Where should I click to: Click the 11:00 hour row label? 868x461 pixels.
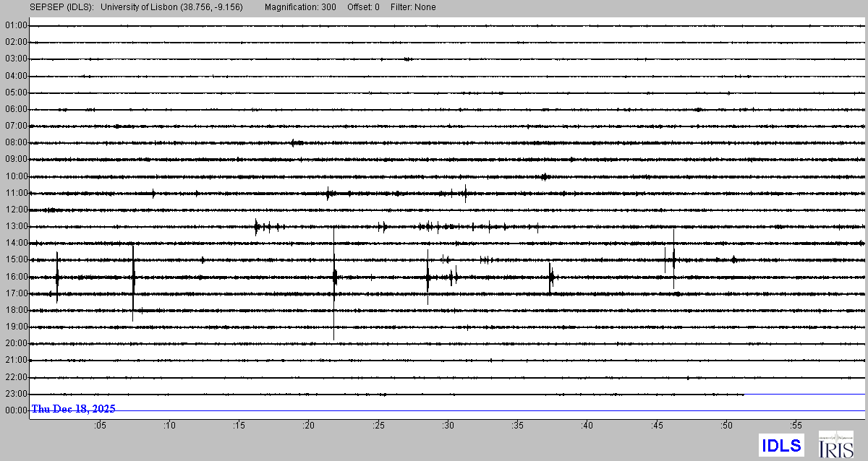pos(16,193)
